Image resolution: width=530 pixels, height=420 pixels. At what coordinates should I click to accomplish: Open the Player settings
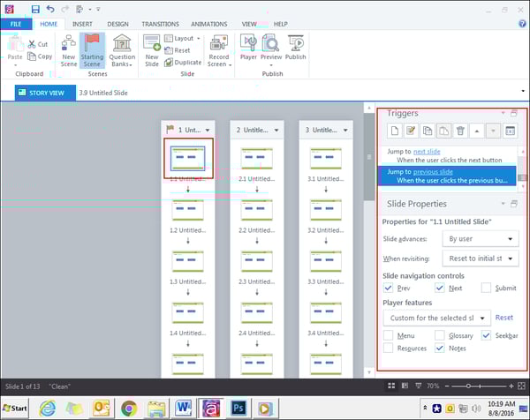[x=248, y=48]
